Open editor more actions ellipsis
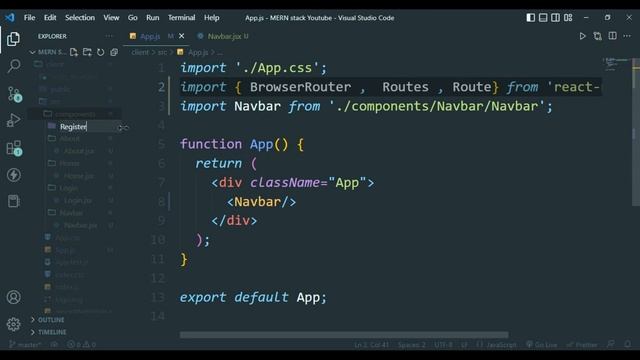This screenshot has height=360, width=640. click(x=627, y=36)
